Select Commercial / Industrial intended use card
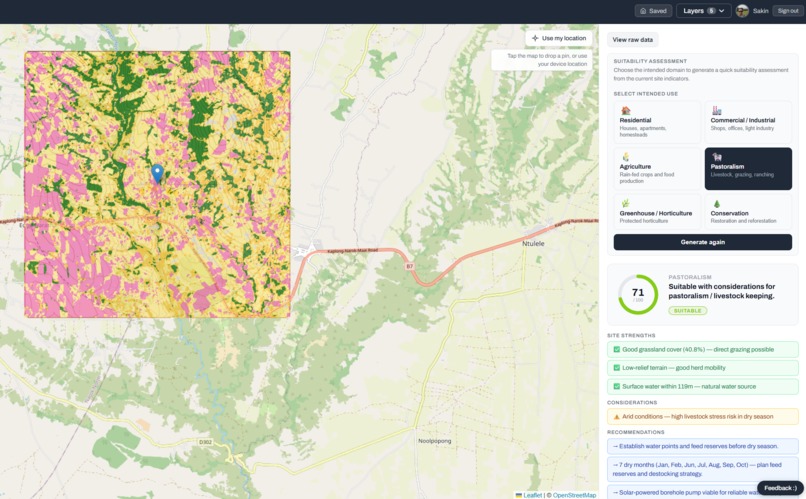The height and width of the screenshot is (499, 806). coord(748,122)
